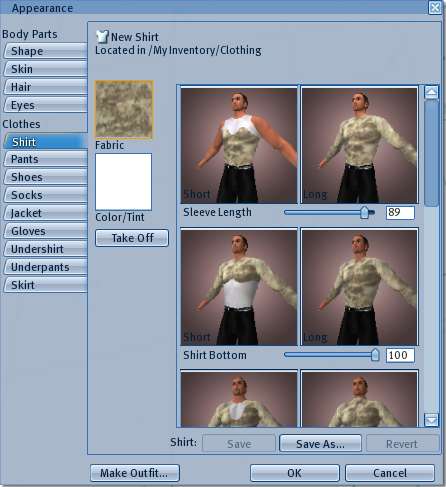Click the Take Off button
The image size is (446, 487).
pyautogui.click(x=132, y=238)
